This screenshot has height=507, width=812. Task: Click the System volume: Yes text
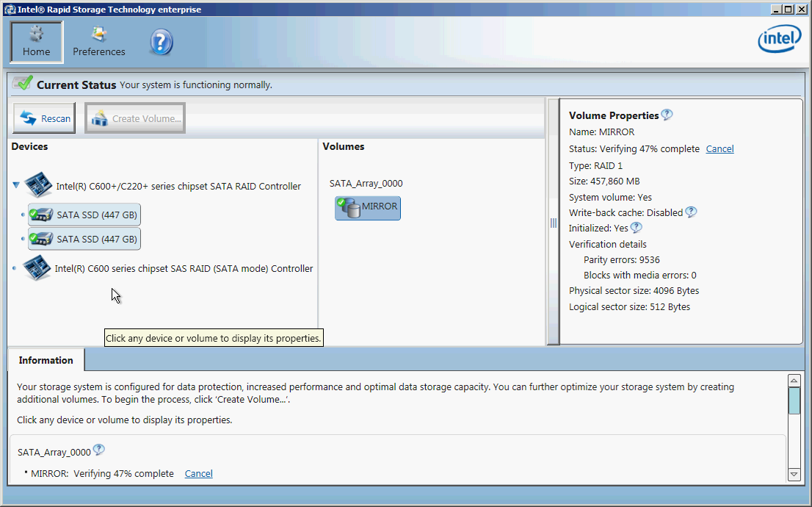[610, 198]
